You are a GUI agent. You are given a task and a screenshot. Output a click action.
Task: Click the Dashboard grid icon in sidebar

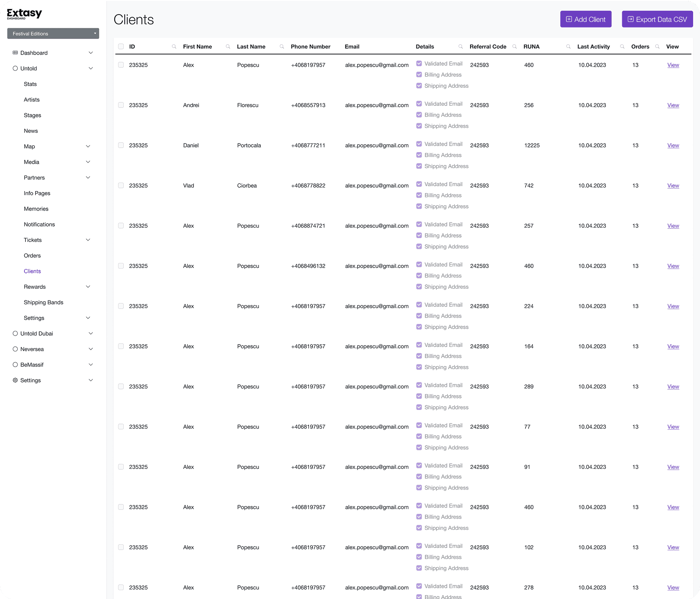[x=15, y=52]
